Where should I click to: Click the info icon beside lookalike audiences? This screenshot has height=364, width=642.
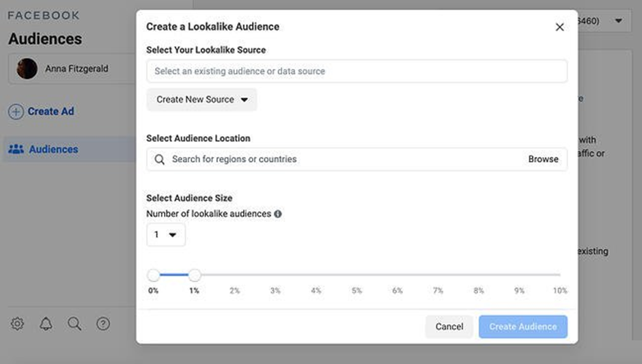[277, 214]
